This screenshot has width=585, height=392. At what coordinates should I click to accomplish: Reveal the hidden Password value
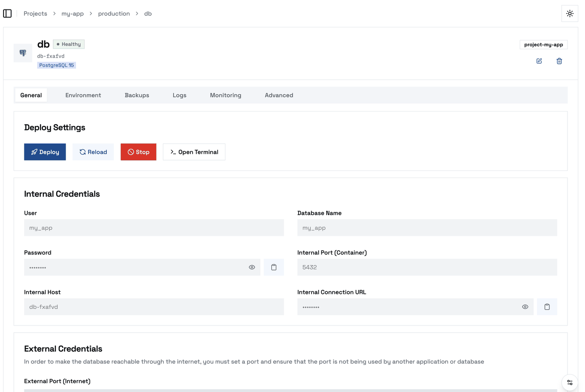(x=252, y=267)
